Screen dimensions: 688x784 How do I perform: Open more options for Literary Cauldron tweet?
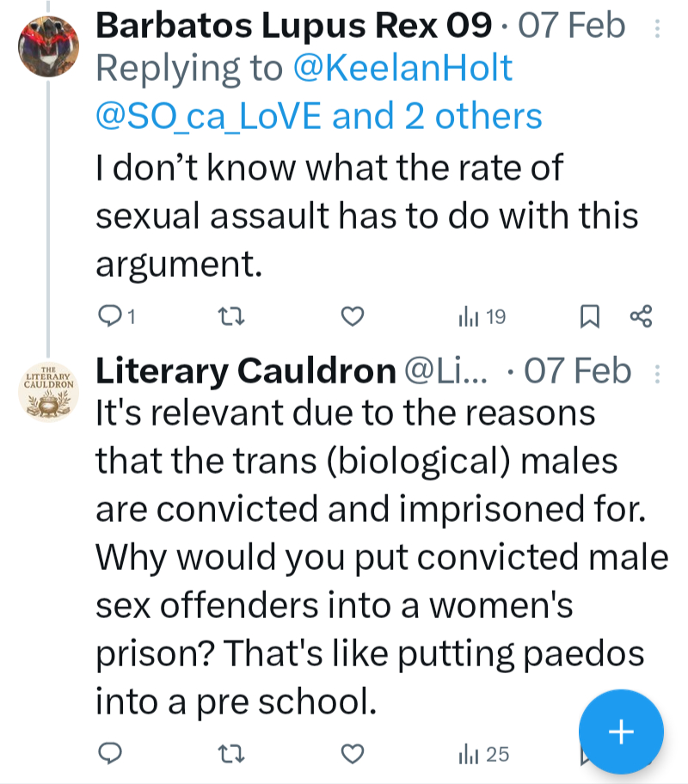658,374
